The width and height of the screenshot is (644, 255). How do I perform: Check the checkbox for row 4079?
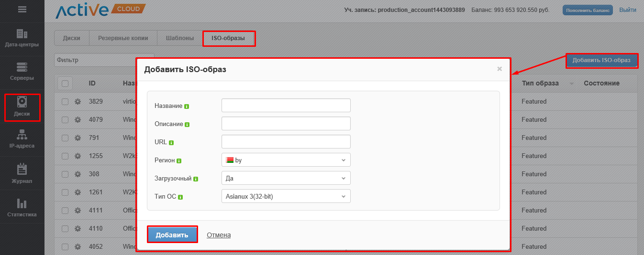(x=65, y=120)
